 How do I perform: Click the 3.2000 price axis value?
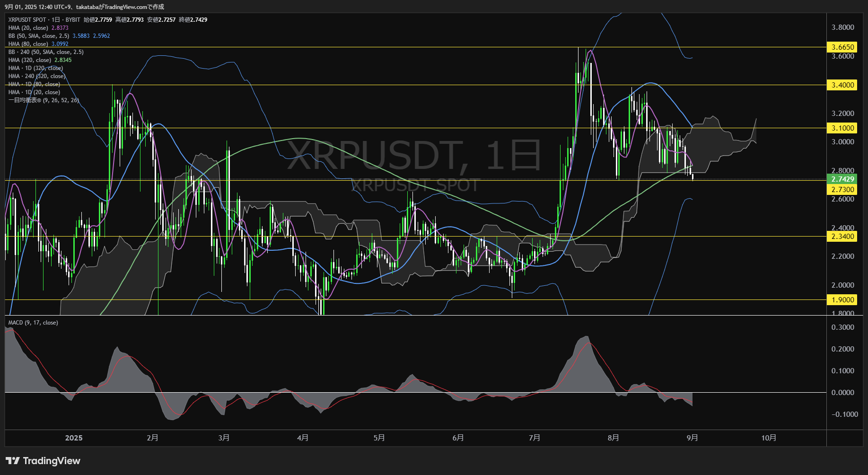coord(843,113)
